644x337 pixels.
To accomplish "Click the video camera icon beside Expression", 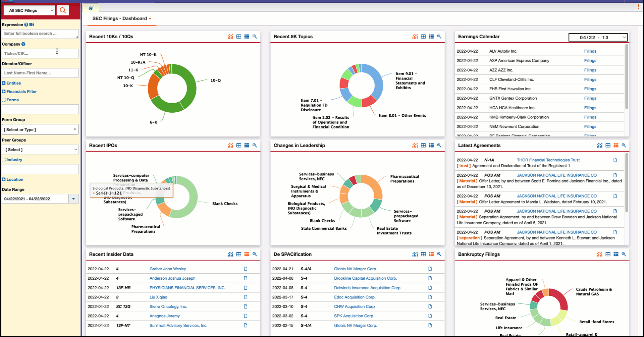I will [x=32, y=24].
